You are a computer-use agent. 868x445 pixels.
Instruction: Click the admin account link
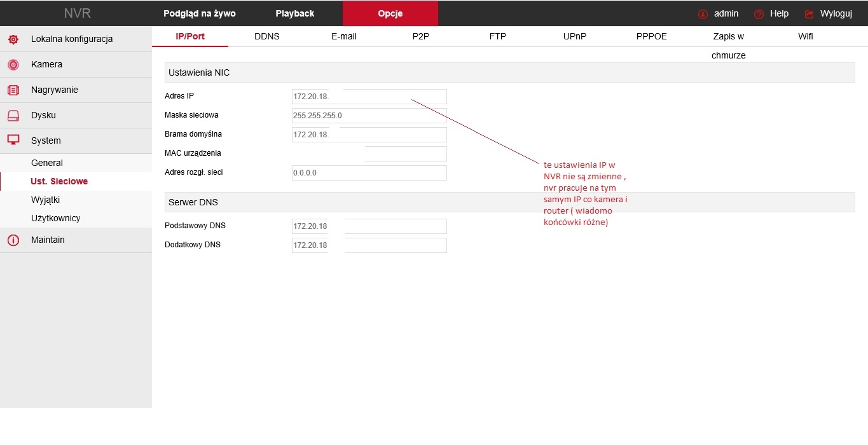click(x=726, y=13)
